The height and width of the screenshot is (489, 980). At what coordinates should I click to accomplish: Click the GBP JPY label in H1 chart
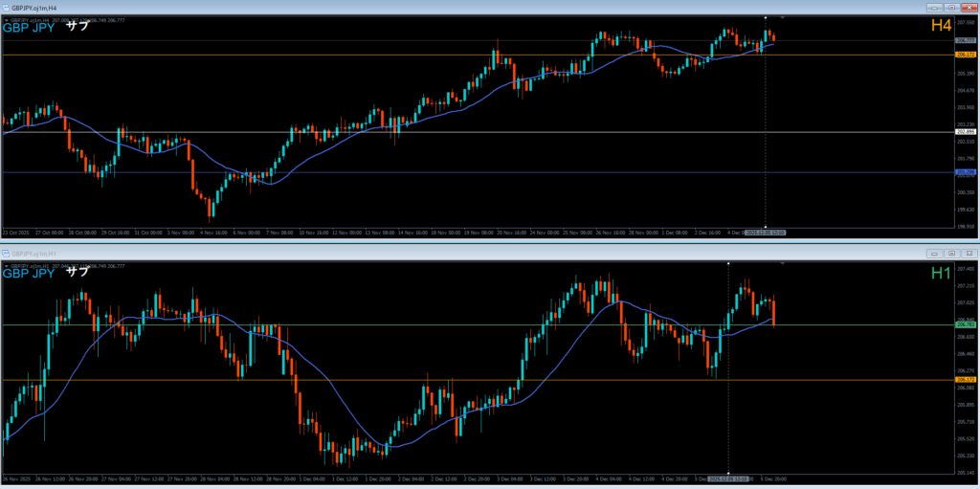point(29,274)
